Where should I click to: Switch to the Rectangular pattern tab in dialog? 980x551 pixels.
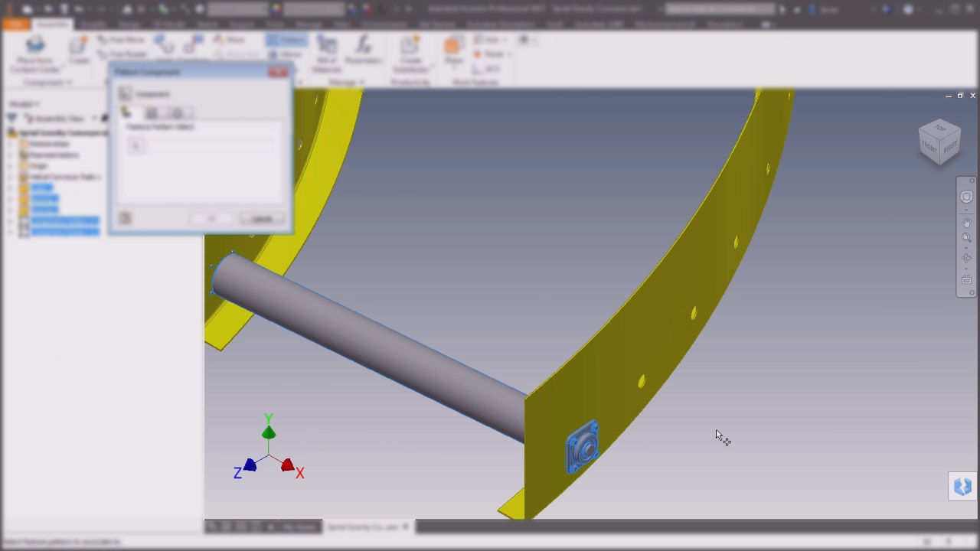tap(152, 113)
